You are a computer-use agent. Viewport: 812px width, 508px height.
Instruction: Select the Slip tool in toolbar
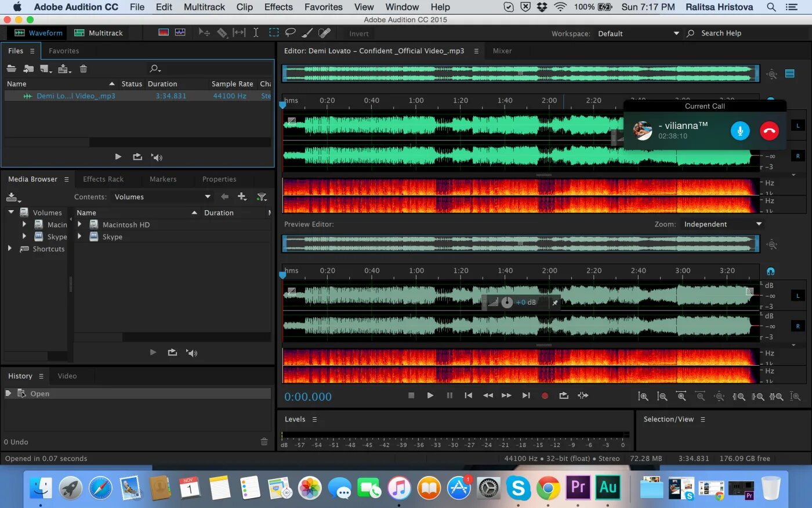click(x=239, y=33)
